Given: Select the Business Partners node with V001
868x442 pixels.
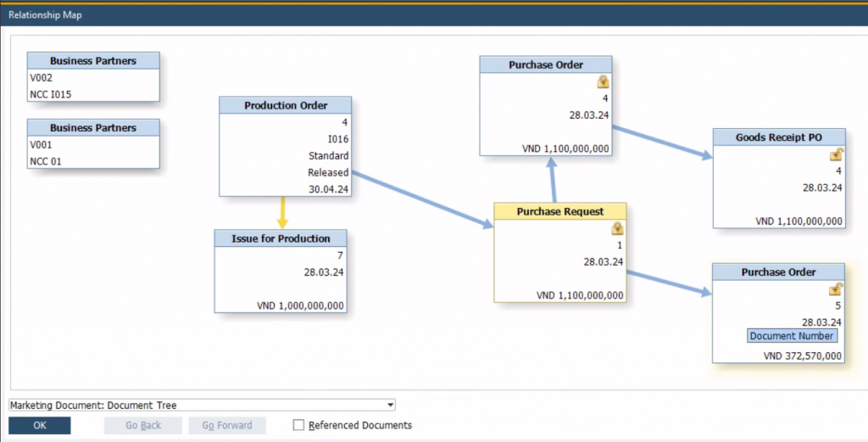Looking at the screenshot, I should [x=93, y=128].
